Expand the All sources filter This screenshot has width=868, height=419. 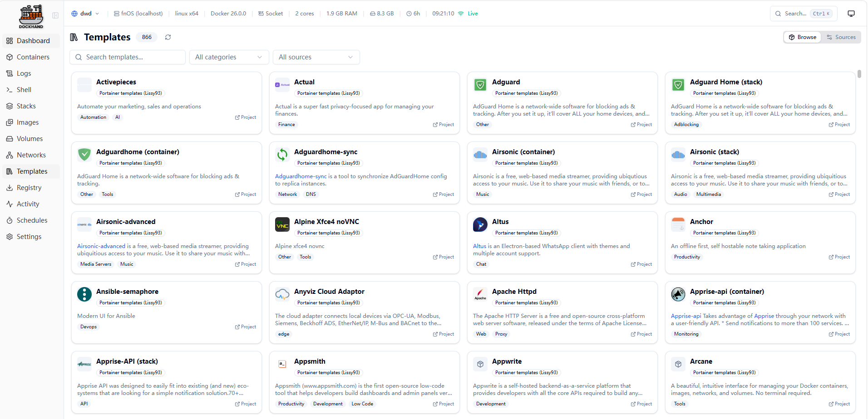coord(316,57)
